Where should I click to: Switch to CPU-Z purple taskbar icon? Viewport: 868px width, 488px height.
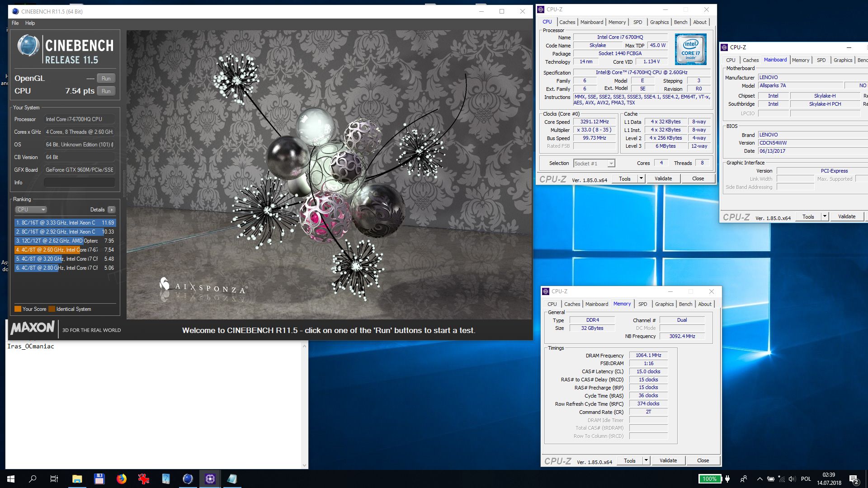pyautogui.click(x=210, y=479)
